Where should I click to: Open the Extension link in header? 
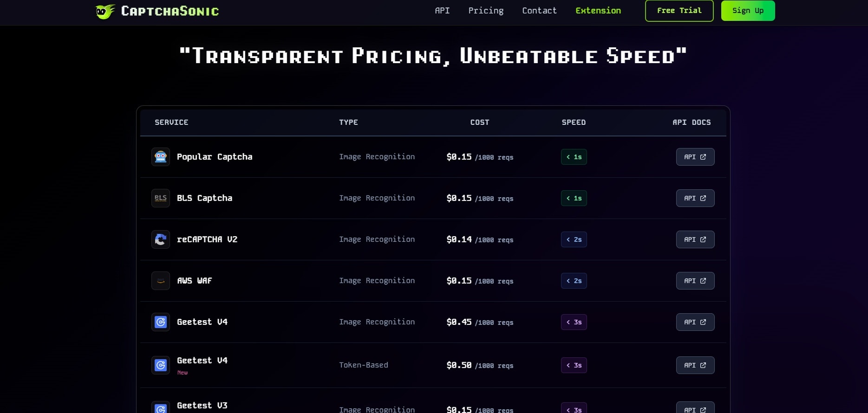[x=598, y=11]
